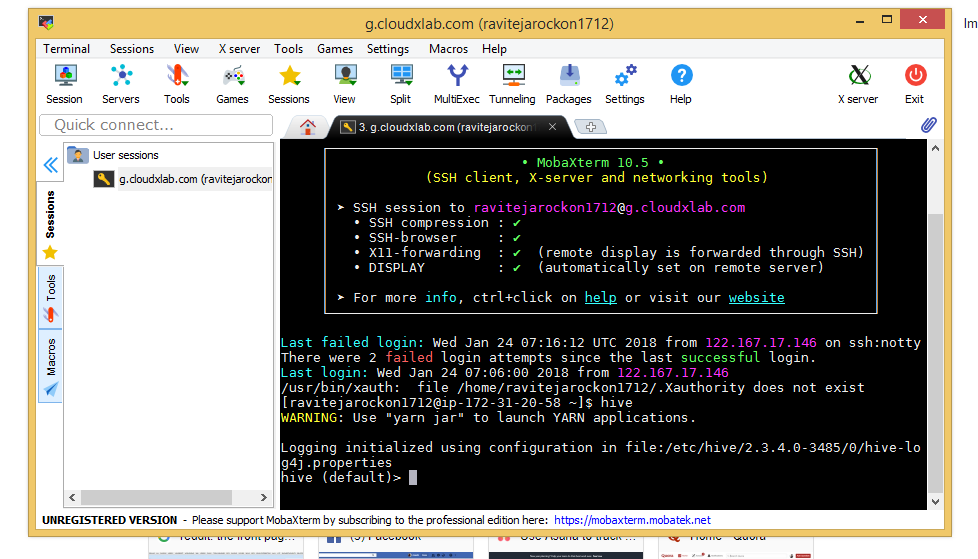The height and width of the screenshot is (559, 978).
Task: Click terminal scrollbar down arrow
Action: (x=935, y=502)
